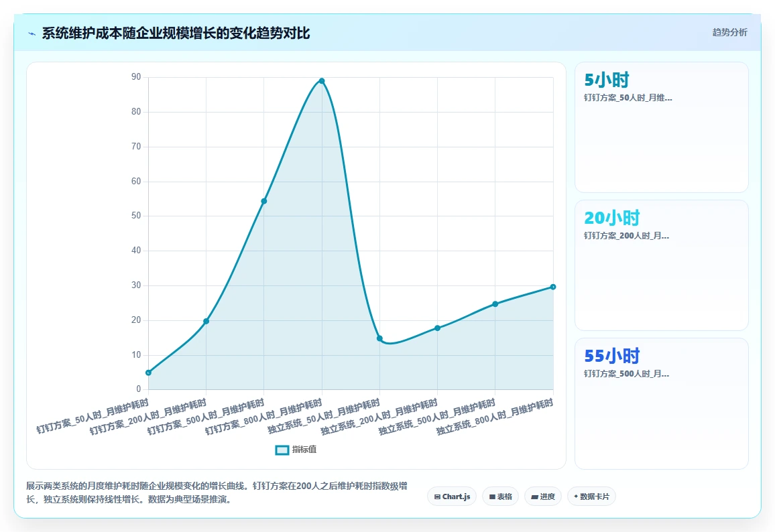
Task: Click axis label 钉钉方案_50人时_月维护耗时
Action: (x=93, y=416)
